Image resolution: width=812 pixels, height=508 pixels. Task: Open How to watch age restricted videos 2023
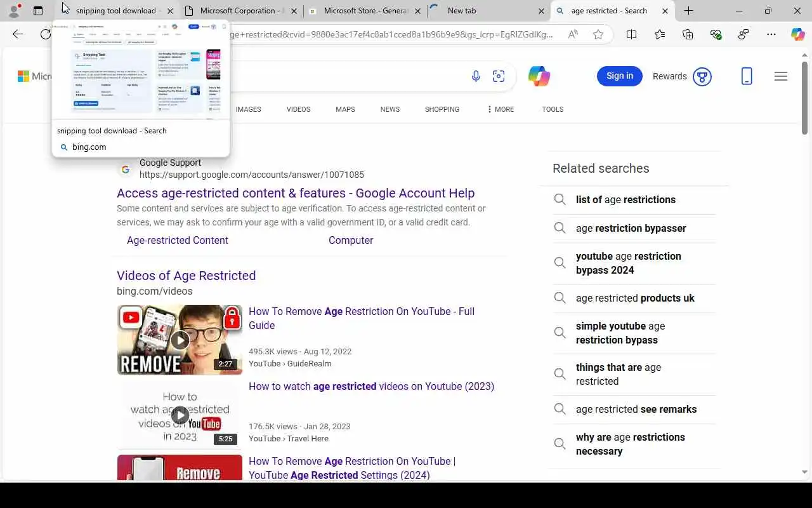[x=371, y=386]
